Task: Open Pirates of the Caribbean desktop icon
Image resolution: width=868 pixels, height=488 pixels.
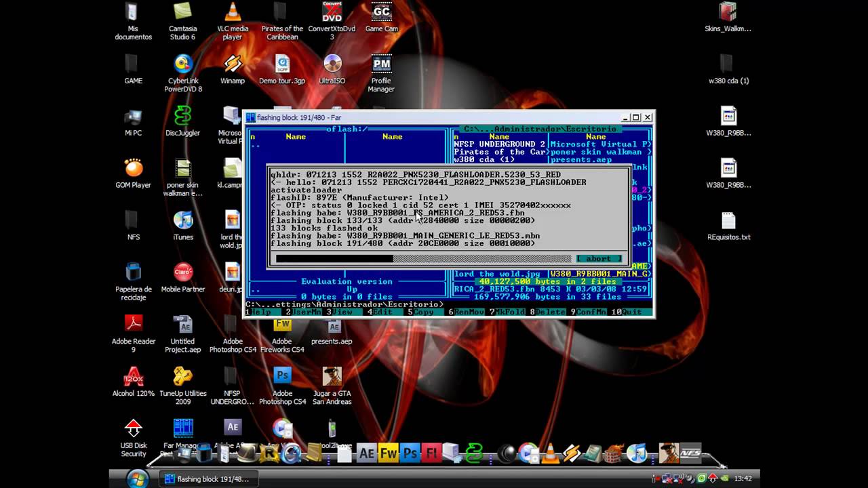Action: 282,22
